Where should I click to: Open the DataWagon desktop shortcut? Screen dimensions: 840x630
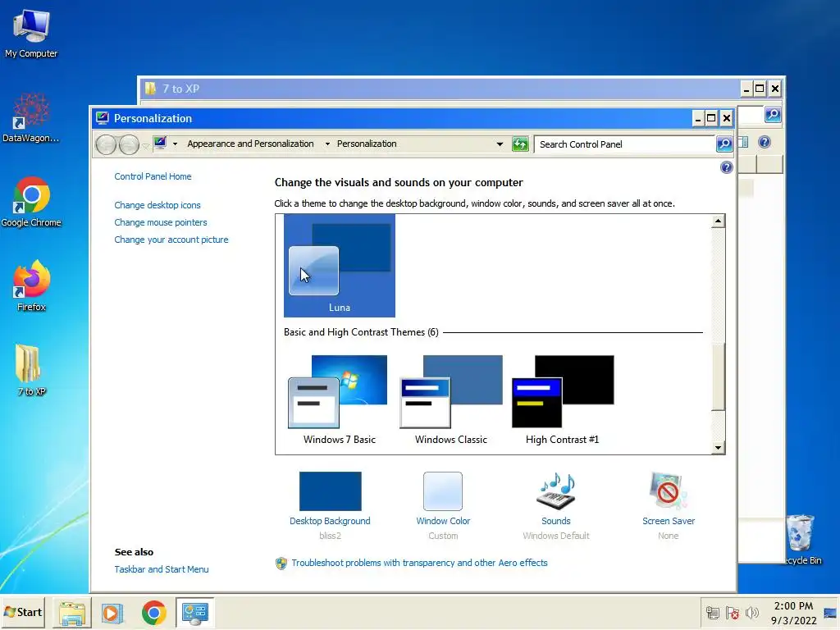pos(31,118)
